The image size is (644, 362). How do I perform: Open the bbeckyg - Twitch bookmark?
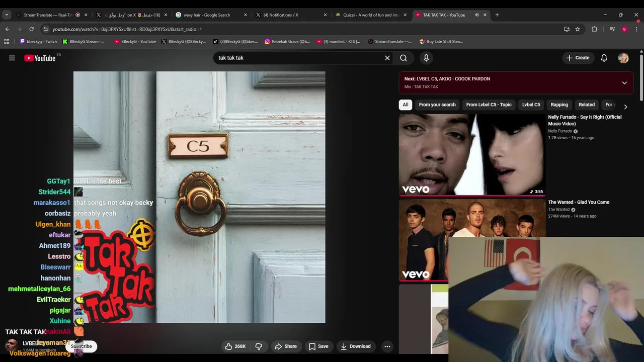pos(38,42)
